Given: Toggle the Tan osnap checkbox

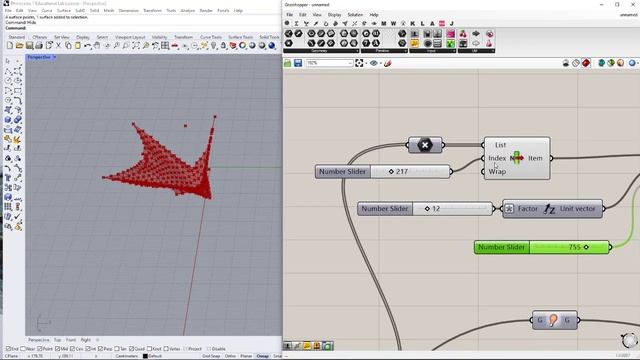Looking at the screenshot, I should point(117,349).
